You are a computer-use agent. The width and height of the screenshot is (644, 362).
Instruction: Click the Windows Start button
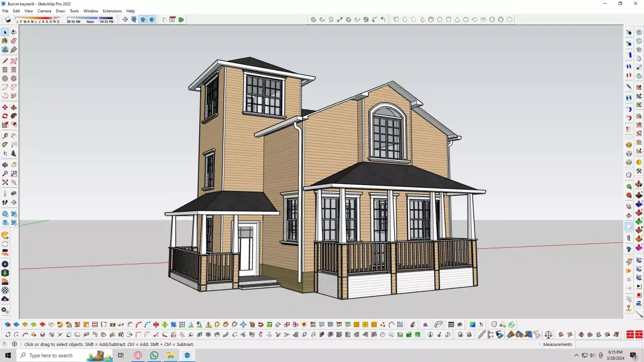(9, 355)
